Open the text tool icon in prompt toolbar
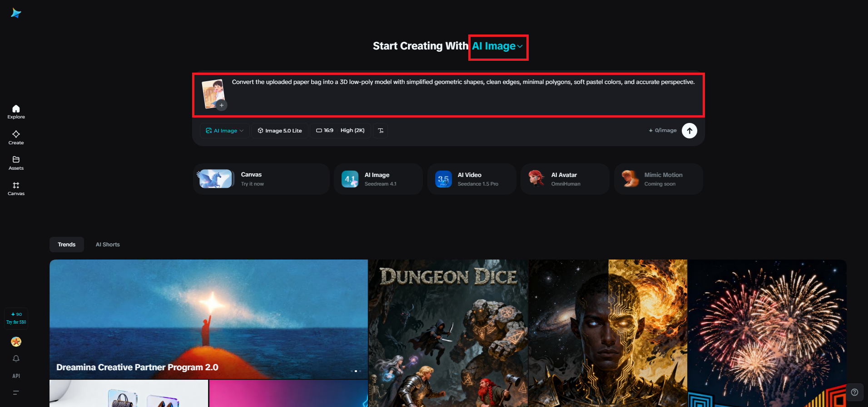This screenshot has width=868, height=407. pyautogui.click(x=381, y=131)
